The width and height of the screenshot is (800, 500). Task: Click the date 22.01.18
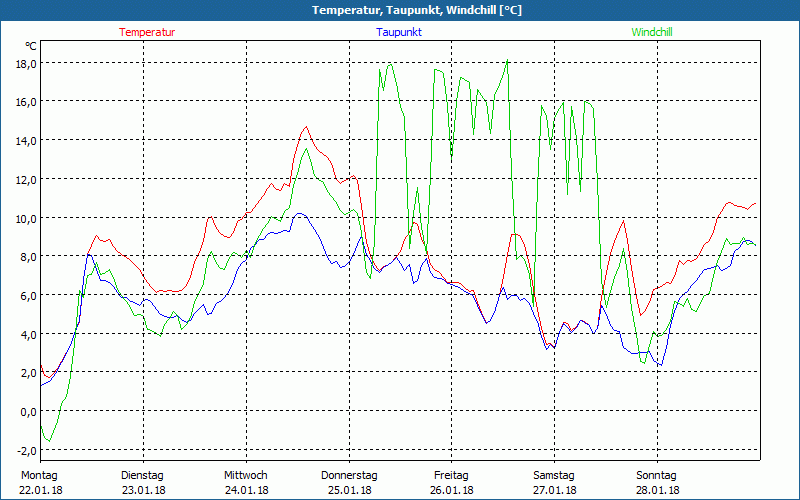pyautogui.click(x=41, y=490)
